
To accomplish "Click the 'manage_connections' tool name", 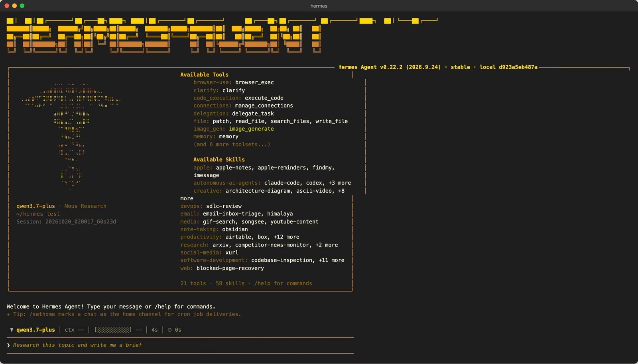I will coord(264,106).
